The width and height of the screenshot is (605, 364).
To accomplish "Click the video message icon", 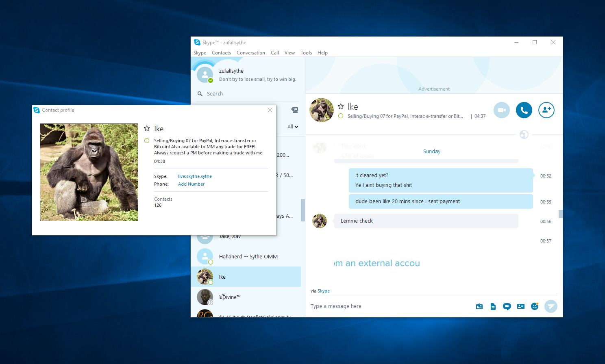I will pyautogui.click(x=507, y=306).
